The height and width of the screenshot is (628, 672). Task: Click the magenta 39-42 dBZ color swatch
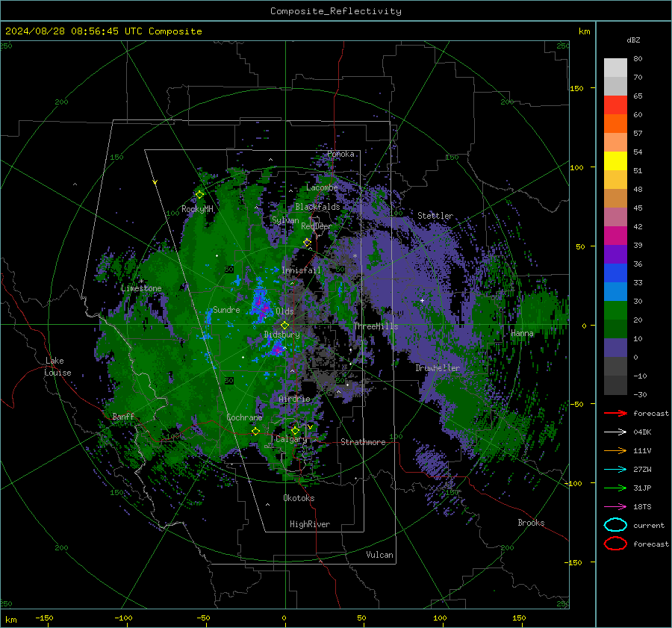click(x=615, y=236)
